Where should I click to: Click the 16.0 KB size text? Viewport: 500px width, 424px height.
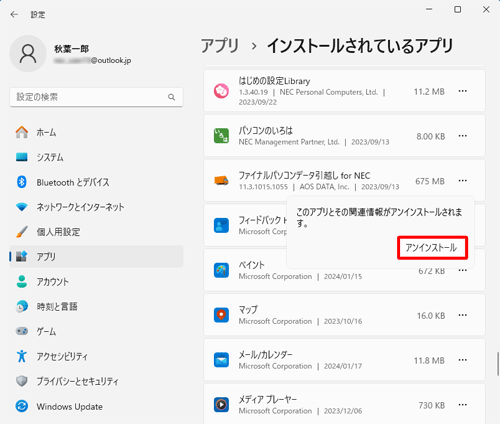(431, 316)
